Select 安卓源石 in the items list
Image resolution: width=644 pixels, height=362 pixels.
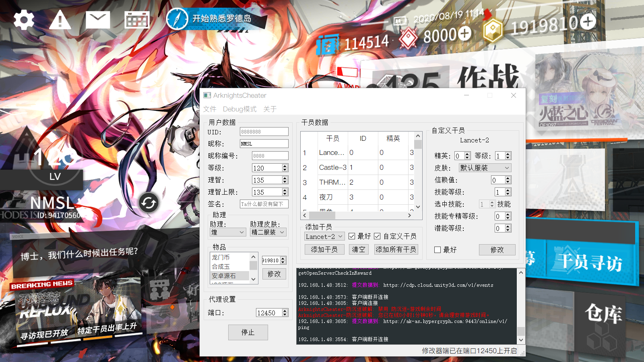pyautogui.click(x=230, y=276)
